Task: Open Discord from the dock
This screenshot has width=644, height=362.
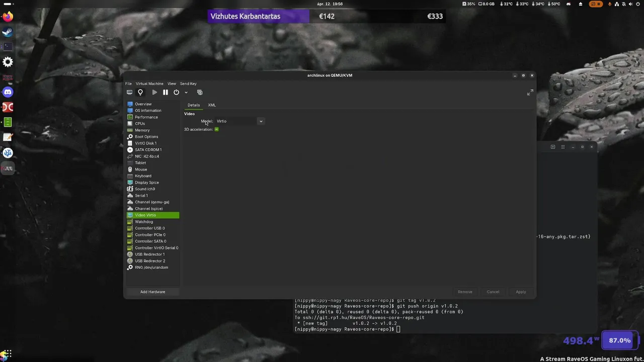Action: (8, 92)
